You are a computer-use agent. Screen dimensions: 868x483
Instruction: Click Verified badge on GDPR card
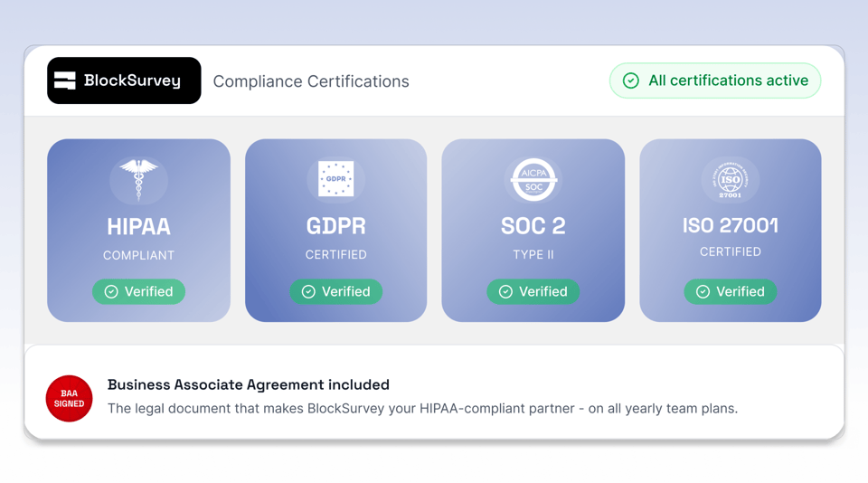click(336, 291)
